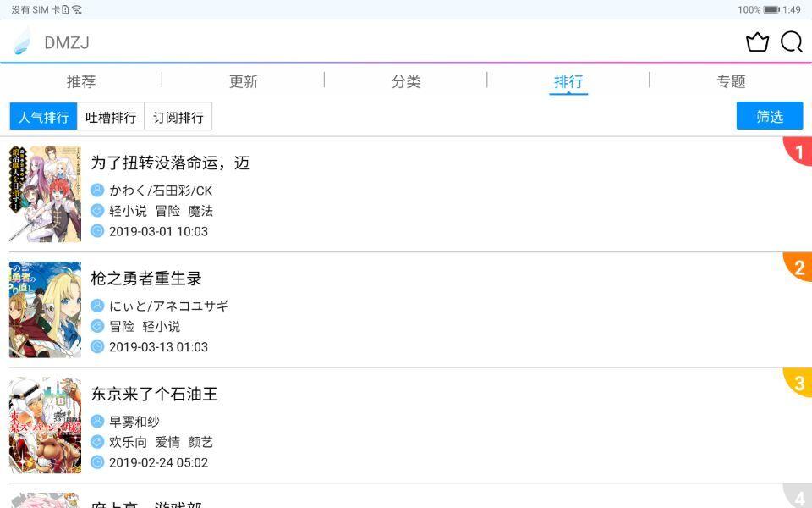Switch to the 更新 tab
The width and height of the screenshot is (812, 508).
tap(244, 81)
